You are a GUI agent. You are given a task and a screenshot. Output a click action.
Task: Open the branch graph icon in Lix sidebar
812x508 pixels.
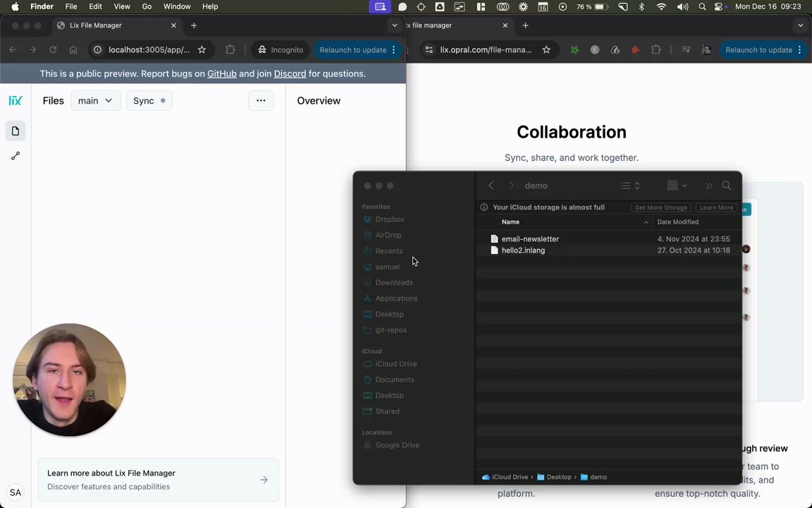coord(16,156)
